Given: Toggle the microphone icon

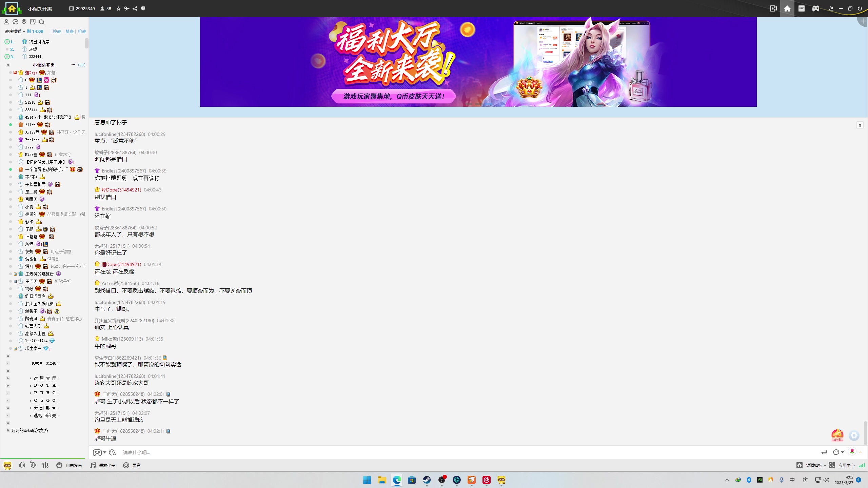Looking at the screenshot, I should pyautogui.click(x=33, y=465).
